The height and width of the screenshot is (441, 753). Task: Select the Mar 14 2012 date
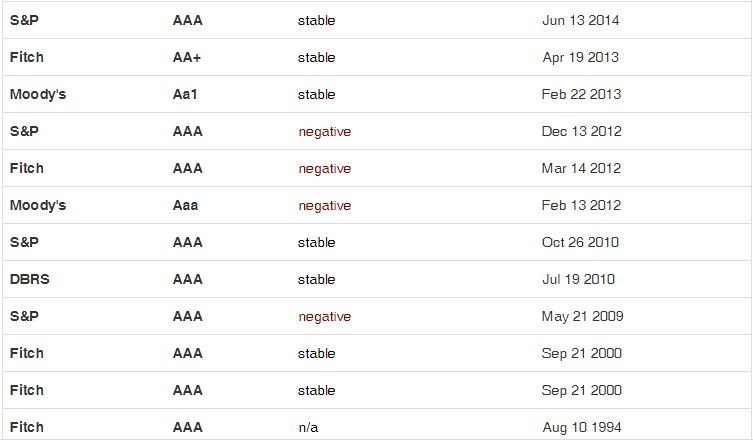coord(582,168)
